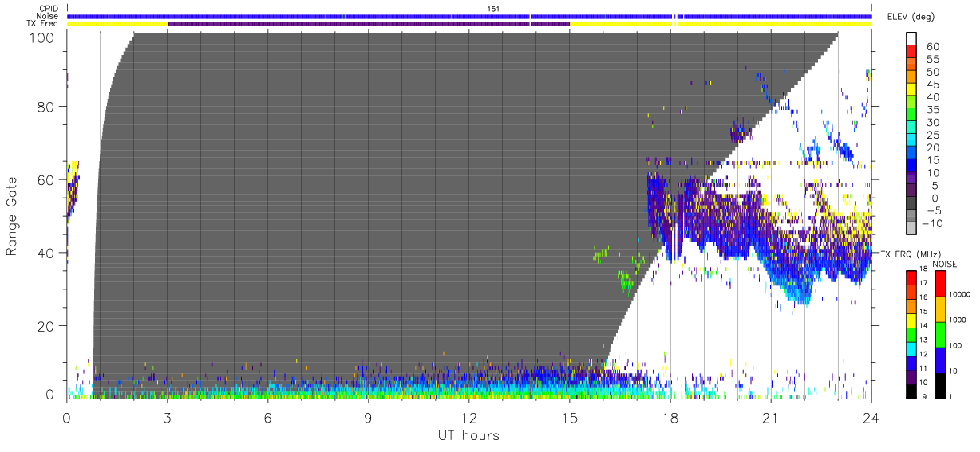Click the cyan 25 degree elevation swatch
Viewport: 980px width, 452px height.
(913, 141)
